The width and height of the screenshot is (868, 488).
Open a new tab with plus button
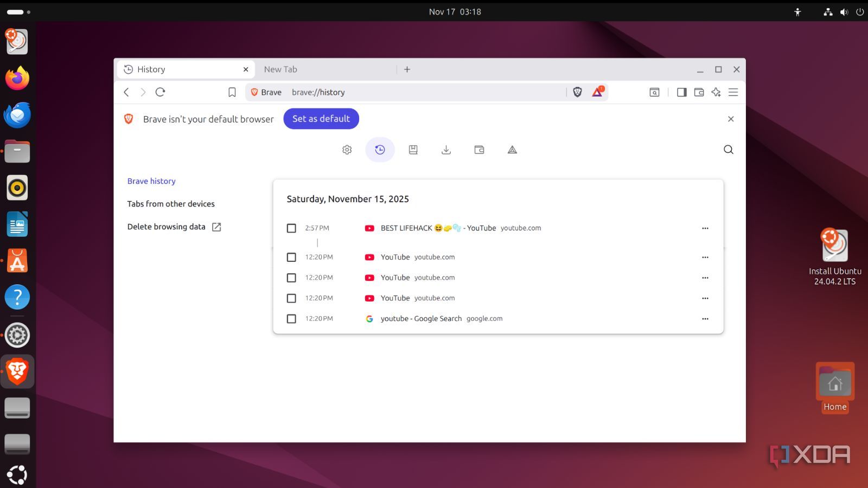[x=407, y=69]
